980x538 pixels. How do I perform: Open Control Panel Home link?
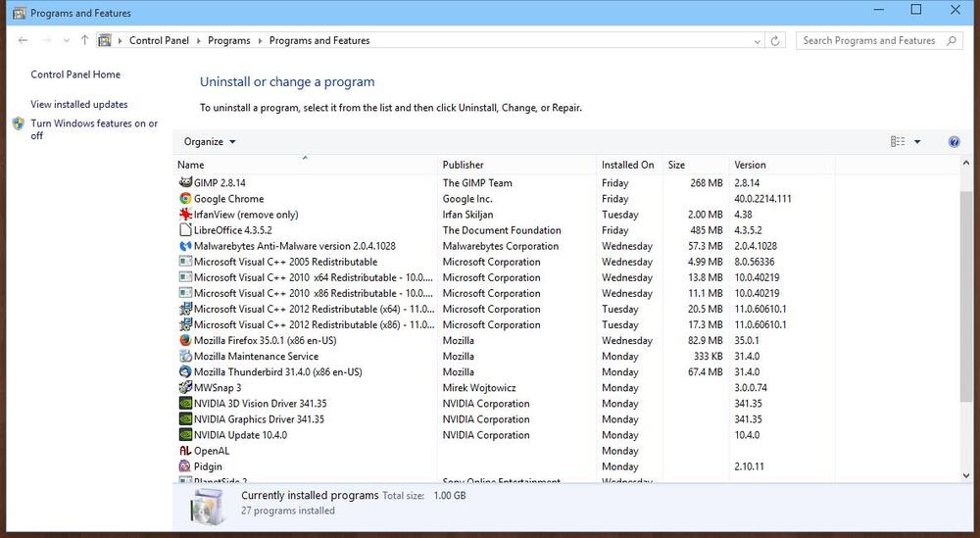(x=75, y=74)
